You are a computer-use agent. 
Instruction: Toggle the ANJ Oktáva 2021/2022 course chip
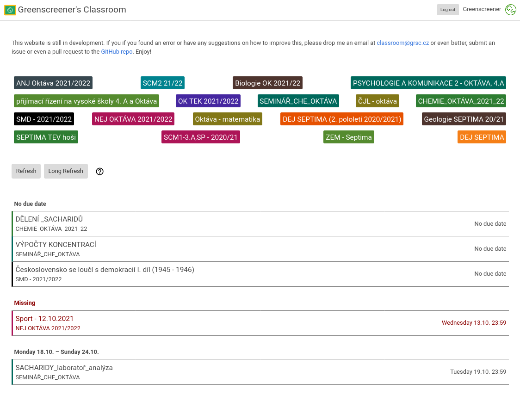[53, 83]
